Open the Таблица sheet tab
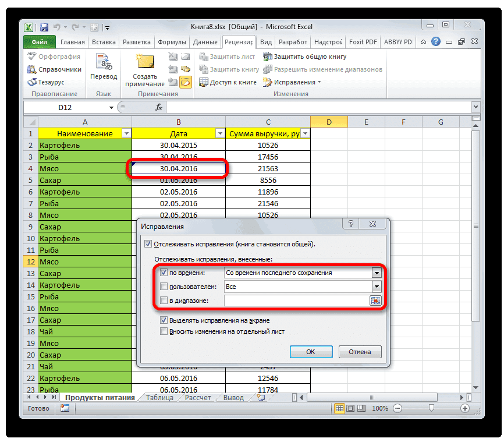This screenshot has height=438, width=504. [161, 397]
